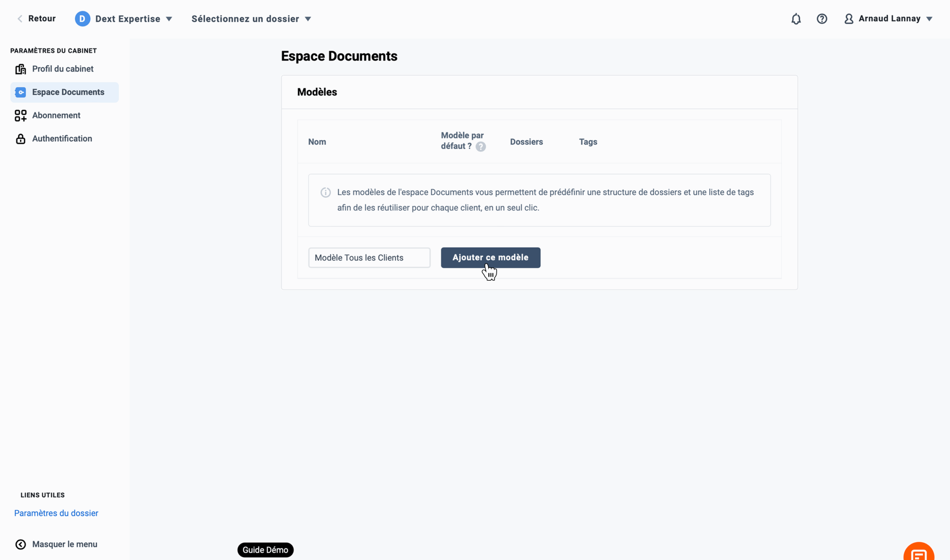Go to the Abonnement section

pos(65,115)
